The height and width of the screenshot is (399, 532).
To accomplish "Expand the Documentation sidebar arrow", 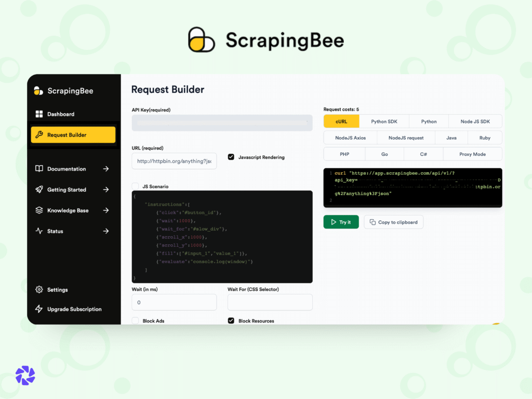I will coord(106,168).
